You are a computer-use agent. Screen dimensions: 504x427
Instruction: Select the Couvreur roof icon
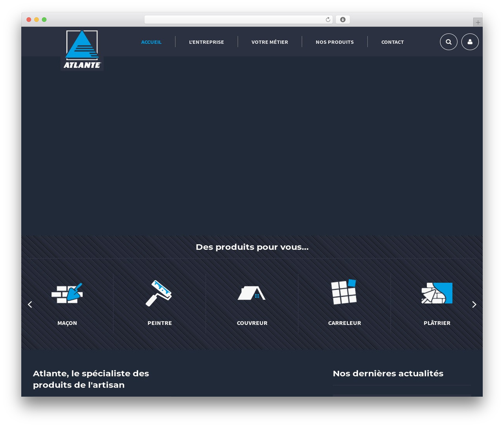tap(252, 293)
